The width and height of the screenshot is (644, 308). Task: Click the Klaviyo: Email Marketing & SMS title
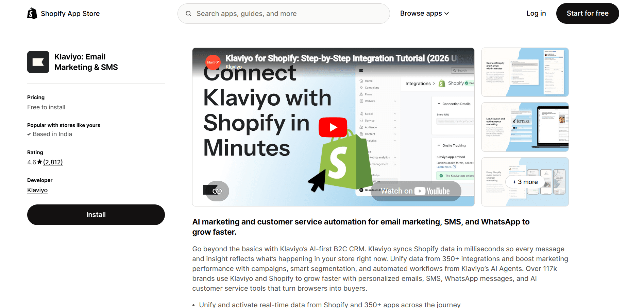pos(86,62)
